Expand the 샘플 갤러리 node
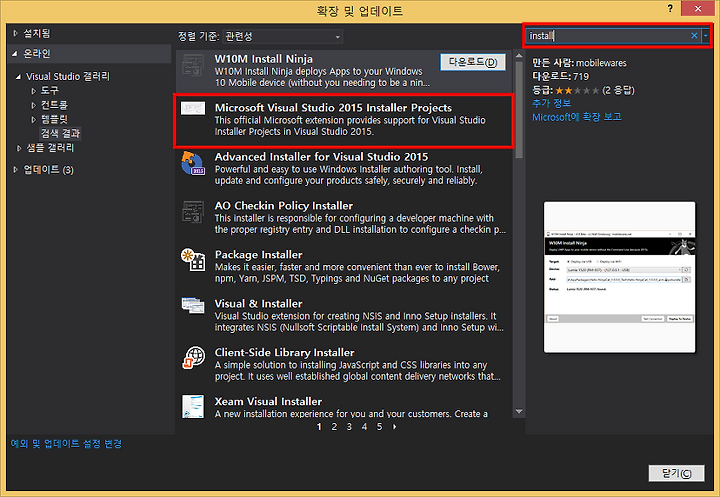720x497 pixels. (18, 148)
